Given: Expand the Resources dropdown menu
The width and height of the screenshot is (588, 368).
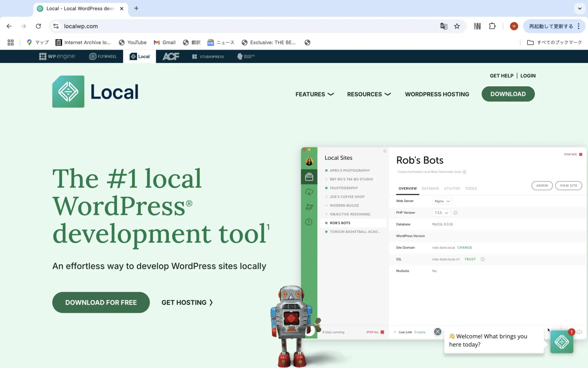Looking at the screenshot, I should pyautogui.click(x=369, y=94).
